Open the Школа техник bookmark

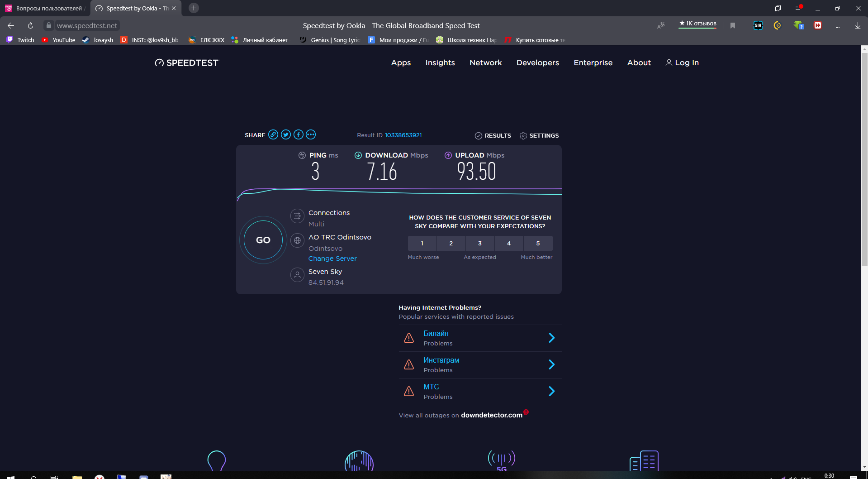pyautogui.click(x=466, y=40)
